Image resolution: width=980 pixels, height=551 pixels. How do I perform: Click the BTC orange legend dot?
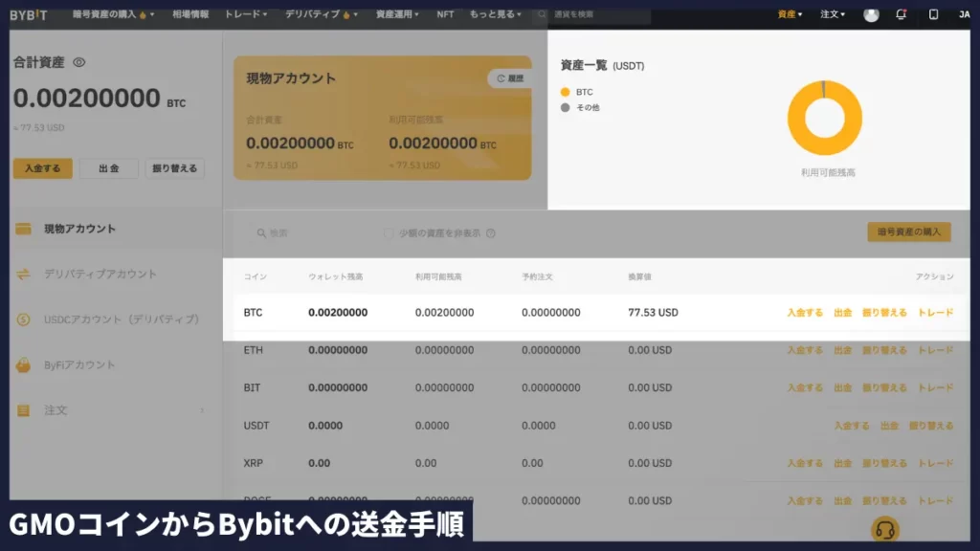565,92
